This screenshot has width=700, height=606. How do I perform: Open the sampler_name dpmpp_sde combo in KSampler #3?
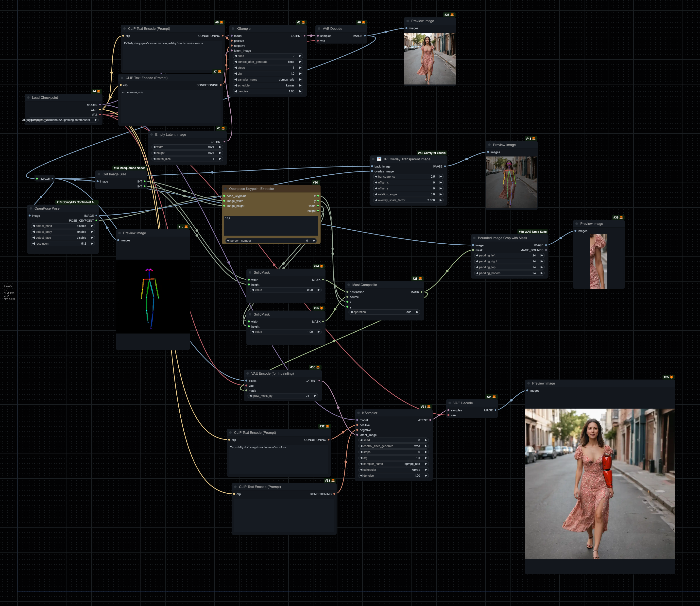(x=268, y=80)
